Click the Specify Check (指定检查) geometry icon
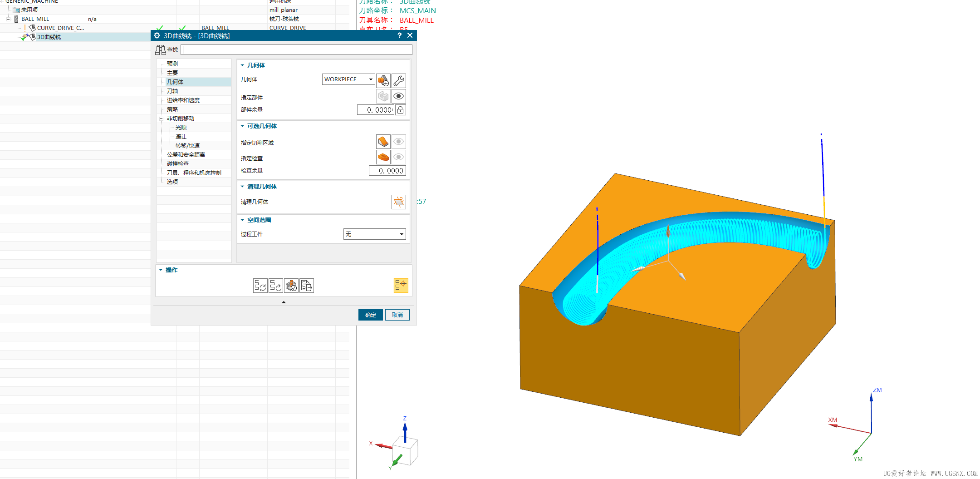The width and height of the screenshot is (980, 479). tap(383, 157)
